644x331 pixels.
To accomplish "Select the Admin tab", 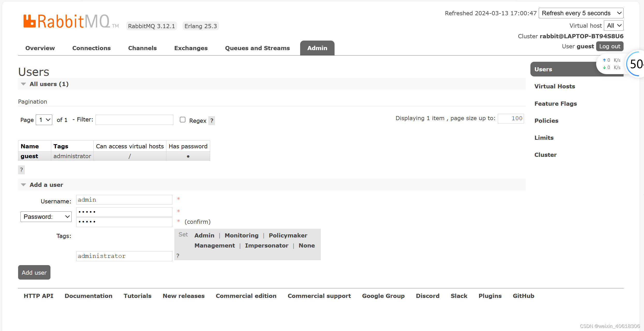I will 317,48.
